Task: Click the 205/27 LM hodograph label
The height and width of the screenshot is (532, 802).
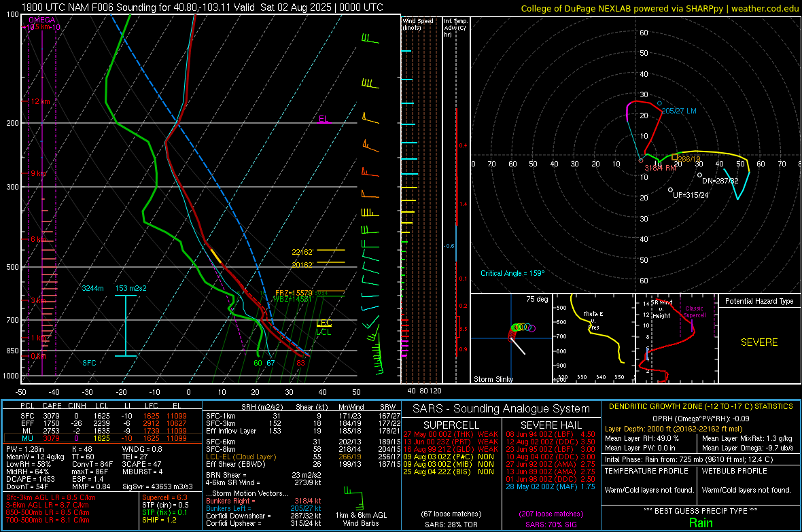Action: tap(679, 111)
